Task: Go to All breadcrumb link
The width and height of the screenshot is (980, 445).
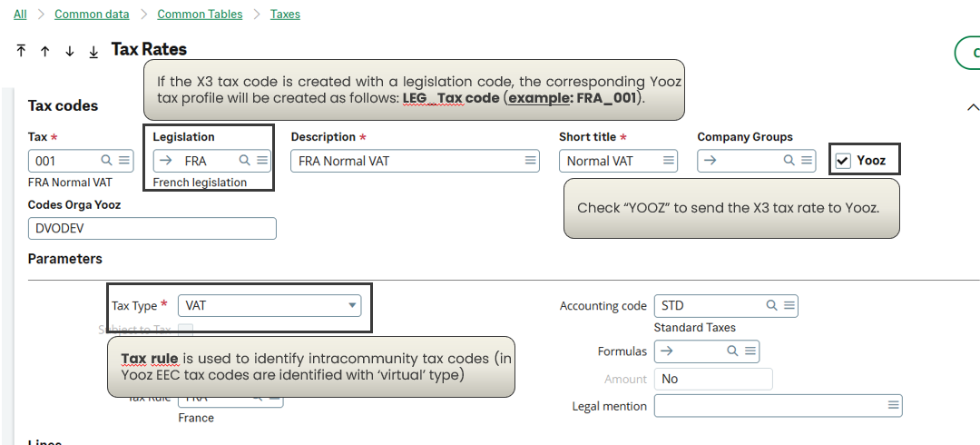Action: point(20,14)
